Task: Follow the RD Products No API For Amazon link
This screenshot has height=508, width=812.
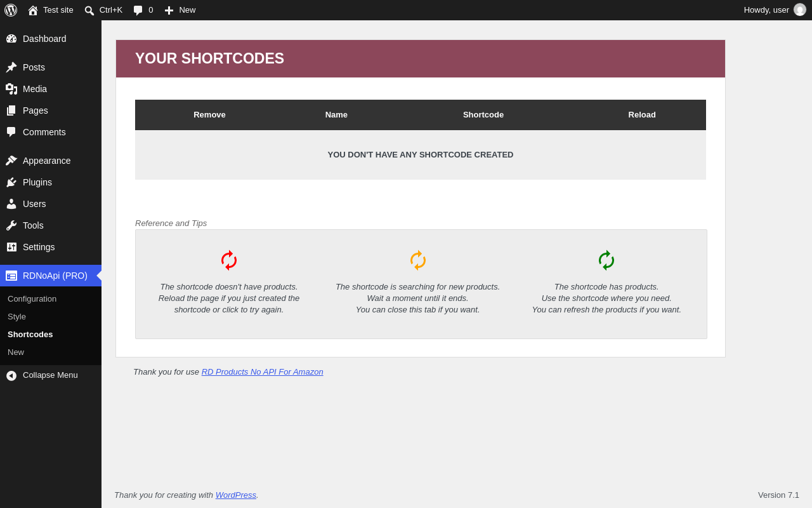Action: 262,372
